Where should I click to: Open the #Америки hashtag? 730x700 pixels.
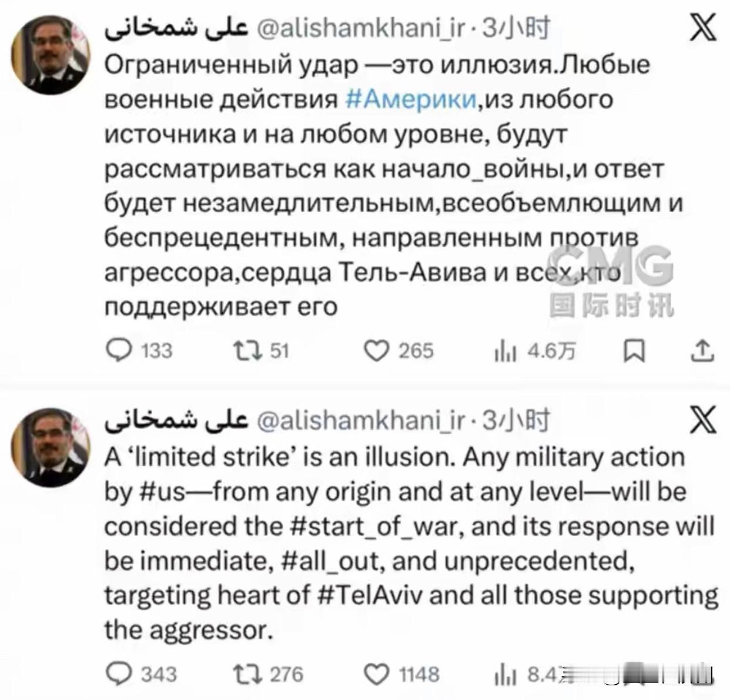coord(410,99)
